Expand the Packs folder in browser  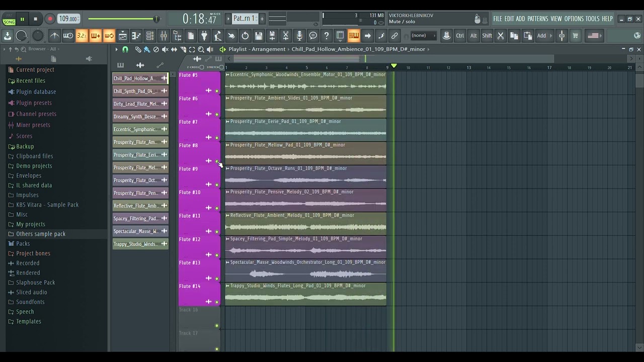[x=23, y=244]
